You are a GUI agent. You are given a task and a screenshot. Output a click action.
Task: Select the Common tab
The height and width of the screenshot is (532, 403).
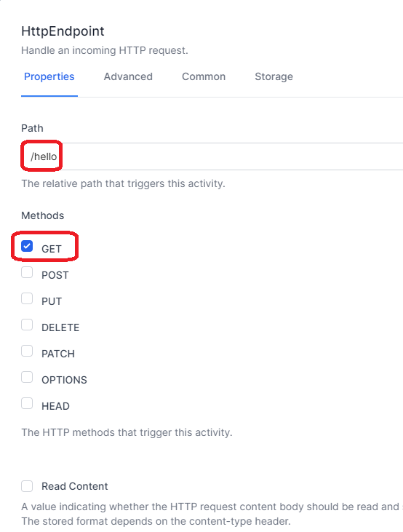(204, 76)
